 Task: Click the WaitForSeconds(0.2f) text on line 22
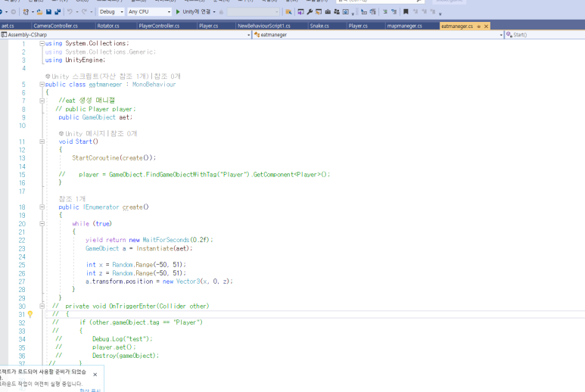click(178, 240)
